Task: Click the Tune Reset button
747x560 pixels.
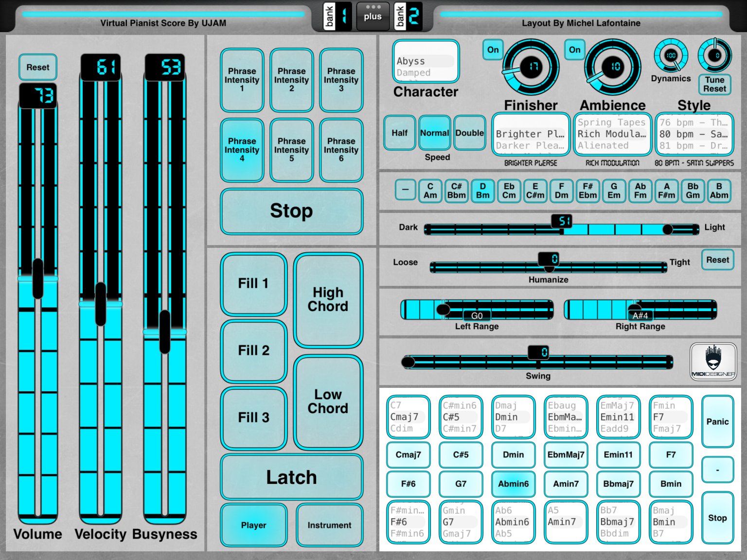Action: 715,85
